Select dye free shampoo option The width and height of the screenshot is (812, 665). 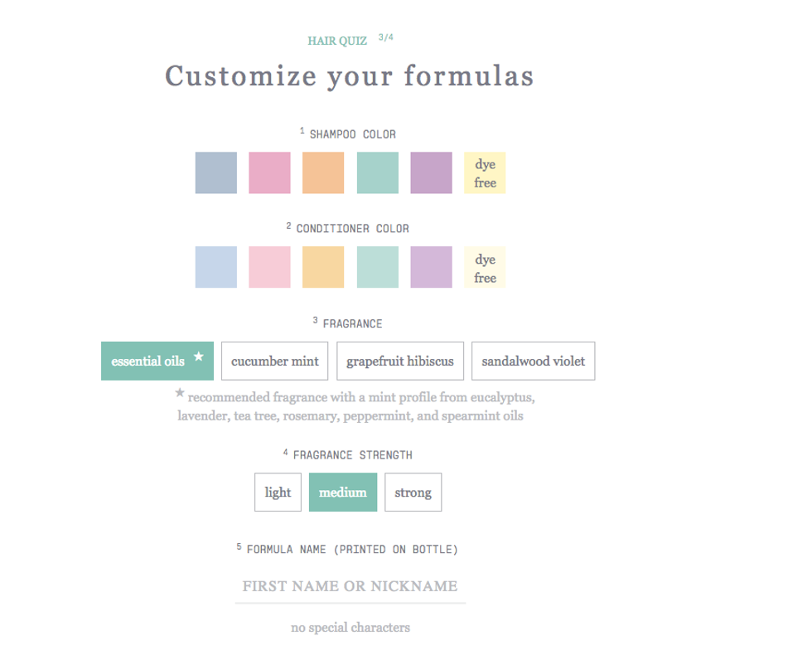click(x=485, y=172)
